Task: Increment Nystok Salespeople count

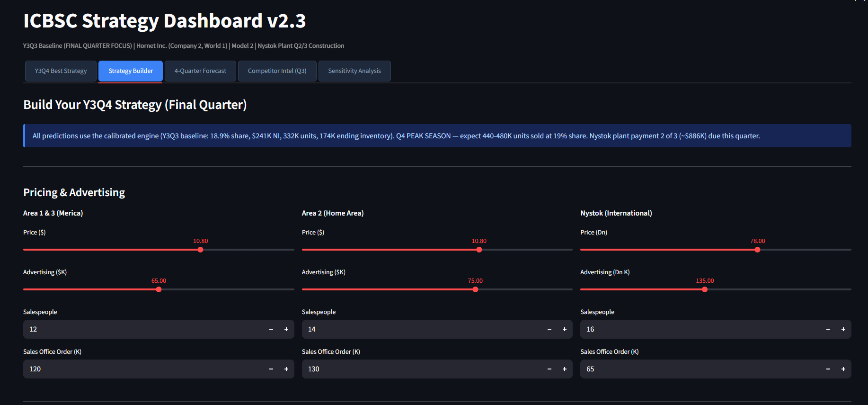Action: click(x=843, y=329)
